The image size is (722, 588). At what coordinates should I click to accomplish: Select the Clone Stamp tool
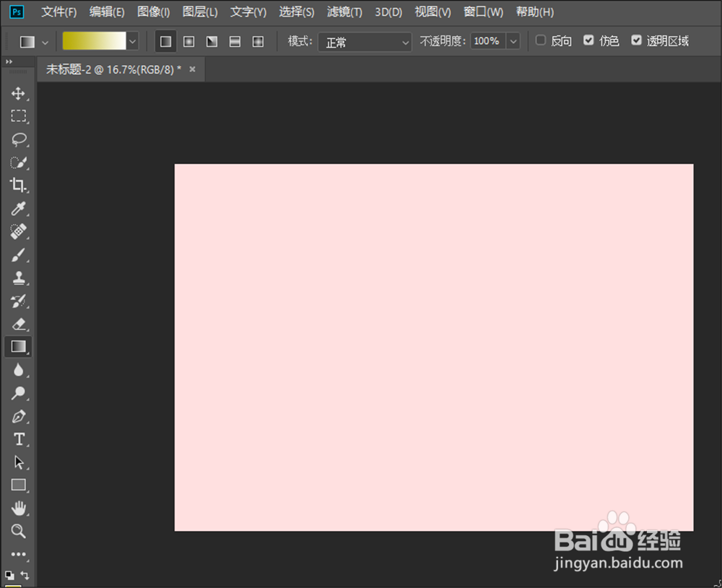click(x=19, y=277)
